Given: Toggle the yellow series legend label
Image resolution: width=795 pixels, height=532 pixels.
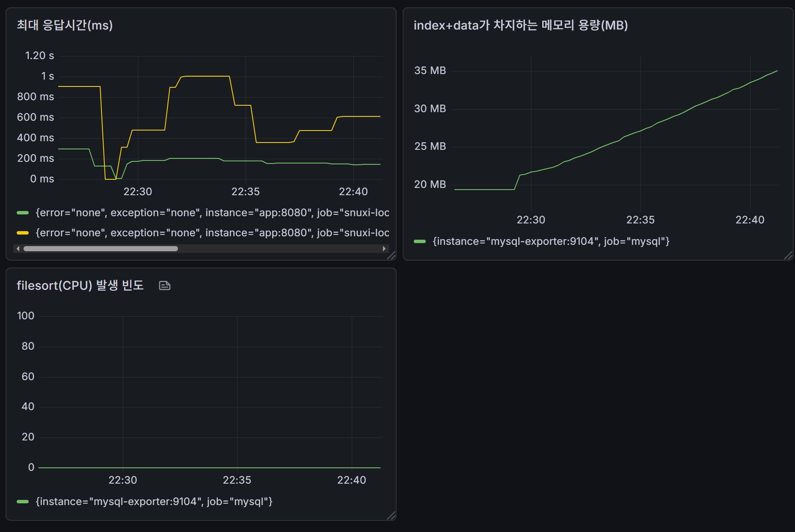Looking at the screenshot, I should (212, 233).
